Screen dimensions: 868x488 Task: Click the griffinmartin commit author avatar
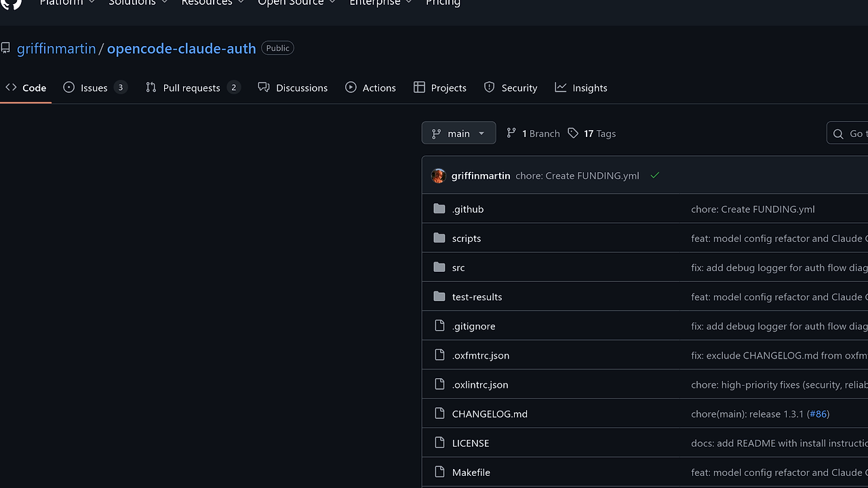[438, 176]
